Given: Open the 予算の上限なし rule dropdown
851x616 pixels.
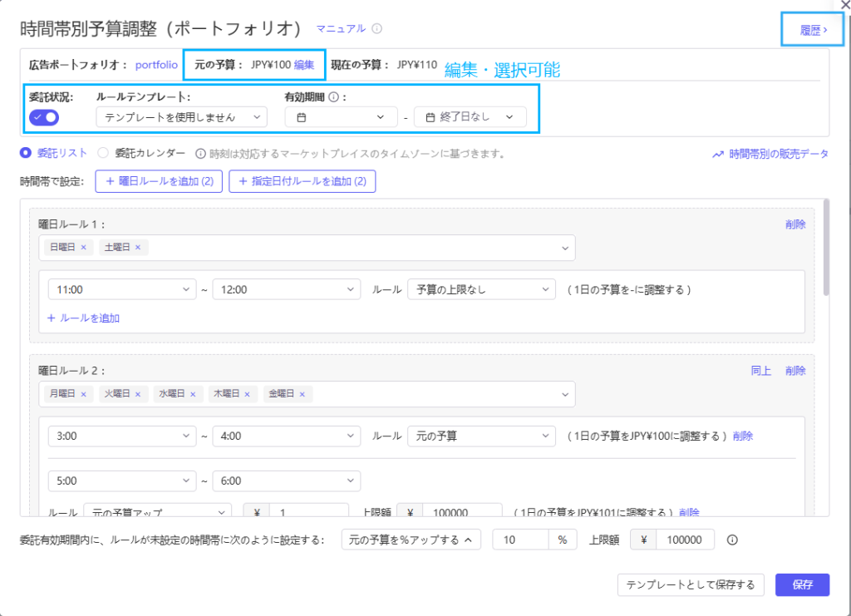Looking at the screenshot, I should [x=481, y=289].
